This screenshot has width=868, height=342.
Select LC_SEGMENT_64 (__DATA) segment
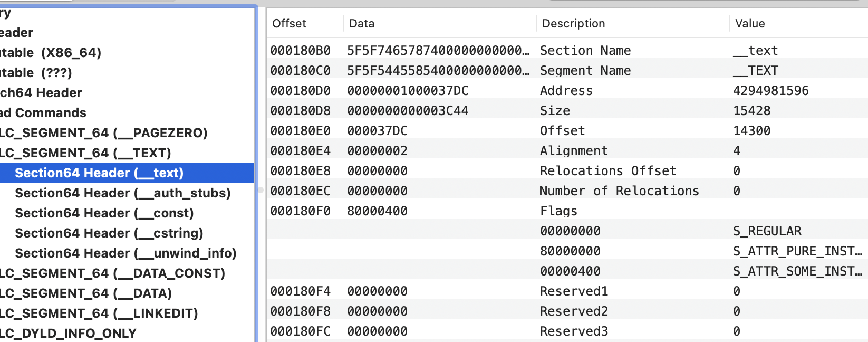86,293
